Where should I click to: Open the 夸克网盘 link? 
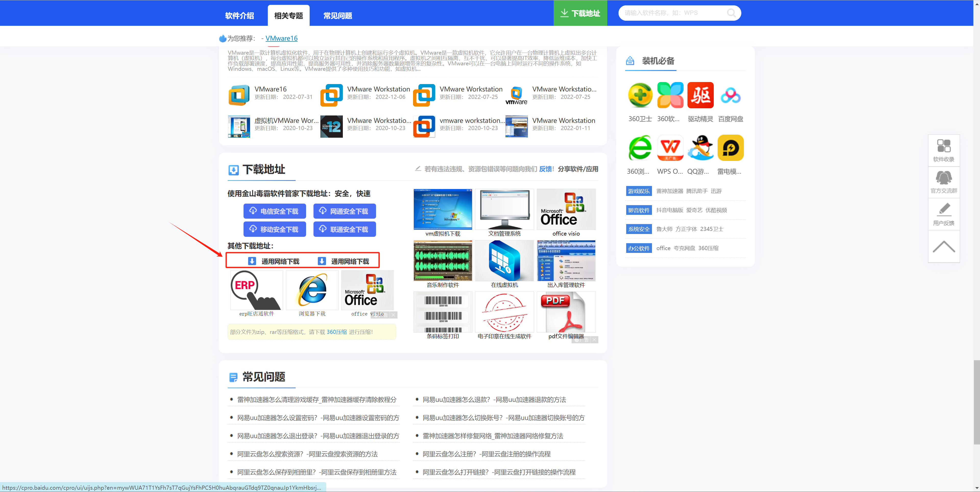pos(684,248)
